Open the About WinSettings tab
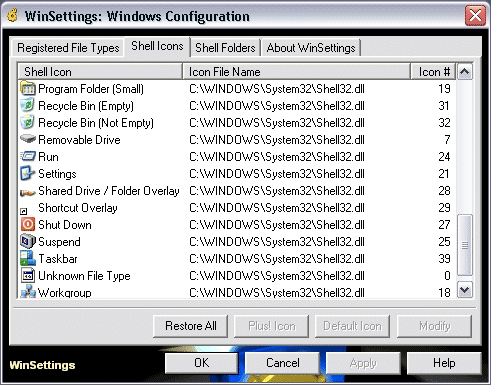 pyautogui.click(x=311, y=48)
